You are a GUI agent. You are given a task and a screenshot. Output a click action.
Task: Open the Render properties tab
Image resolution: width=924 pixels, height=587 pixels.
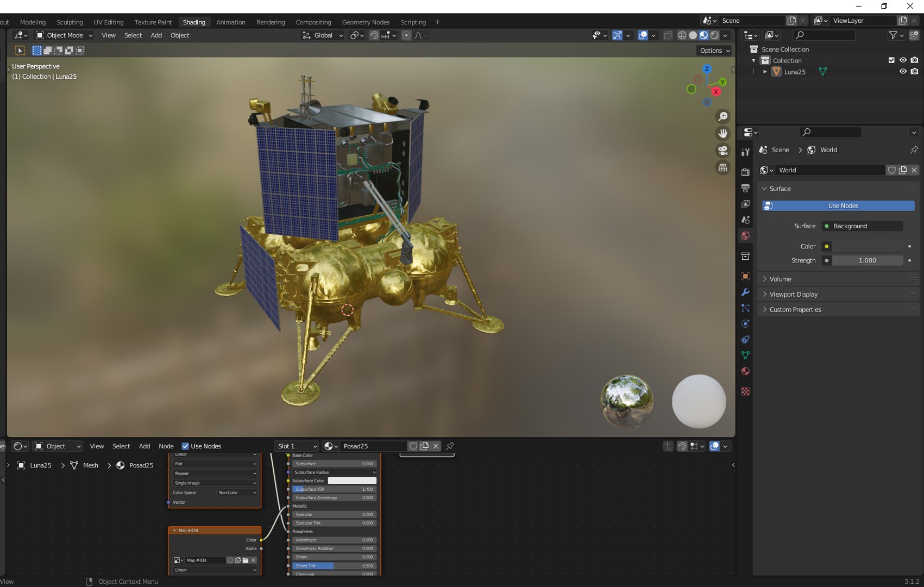coord(745,172)
